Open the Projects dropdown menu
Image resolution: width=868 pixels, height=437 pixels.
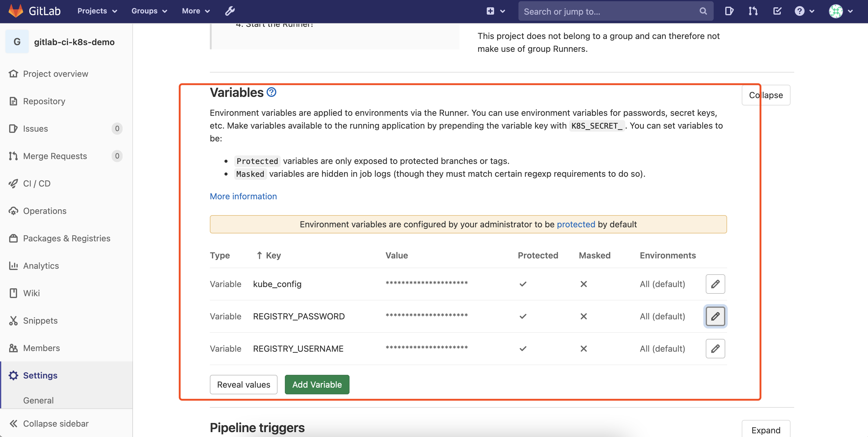(97, 11)
